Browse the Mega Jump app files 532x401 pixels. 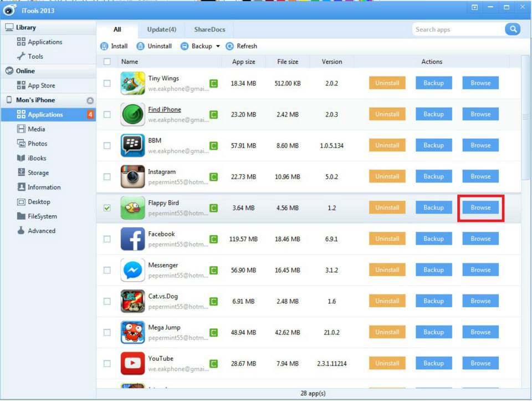pos(480,332)
